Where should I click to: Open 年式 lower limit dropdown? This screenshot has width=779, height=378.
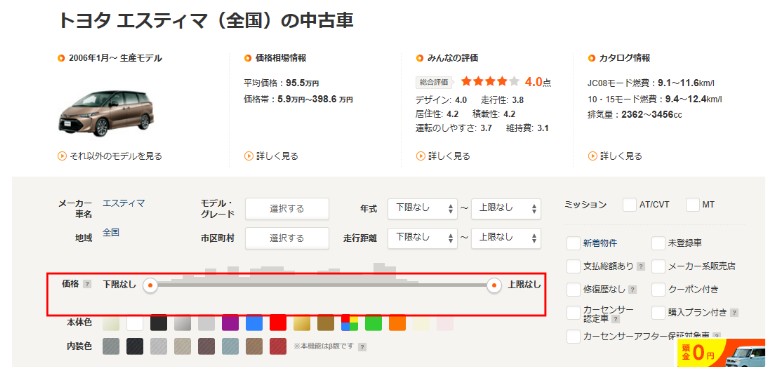(x=422, y=209)
